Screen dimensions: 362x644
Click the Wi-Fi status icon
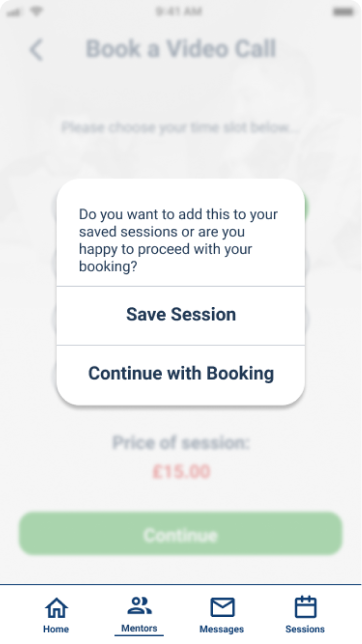tap(37, 12)
